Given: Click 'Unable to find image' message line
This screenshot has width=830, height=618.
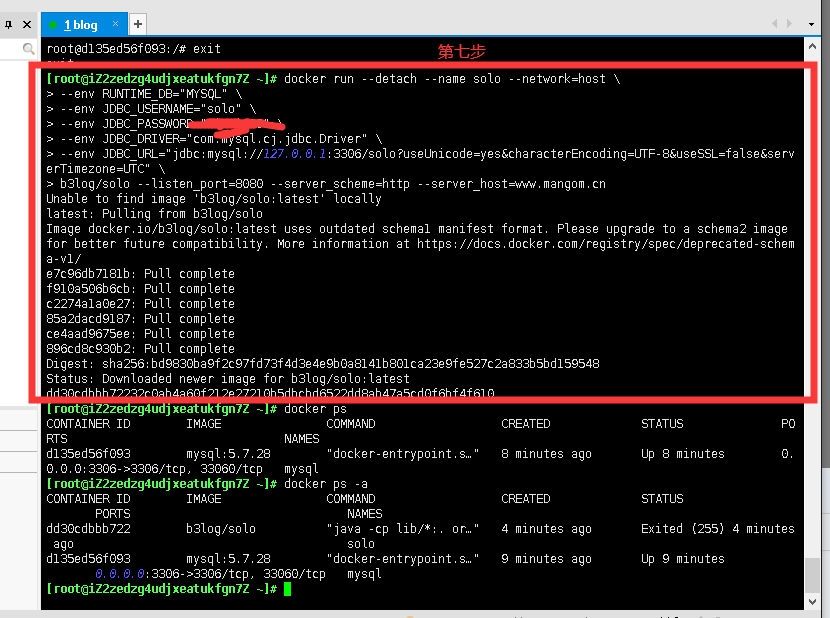Looking at the screenshot, I should tap(214, 199).
